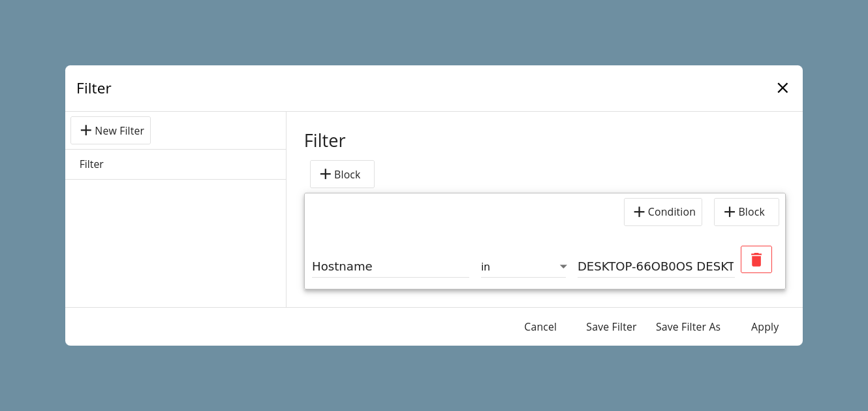This screenshot has height=411, width=868.
Task: Close the Filter dialog
Action: 783,88
